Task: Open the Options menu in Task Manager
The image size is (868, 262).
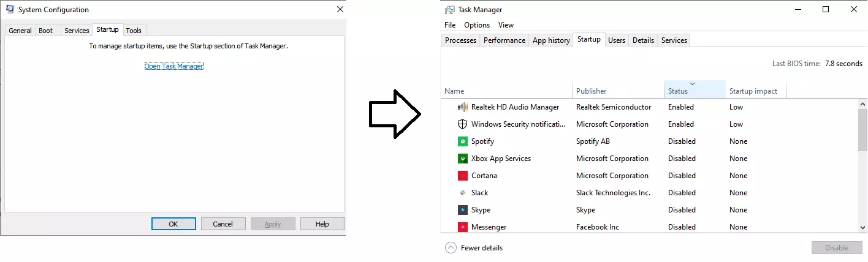Action: point(476,25)
